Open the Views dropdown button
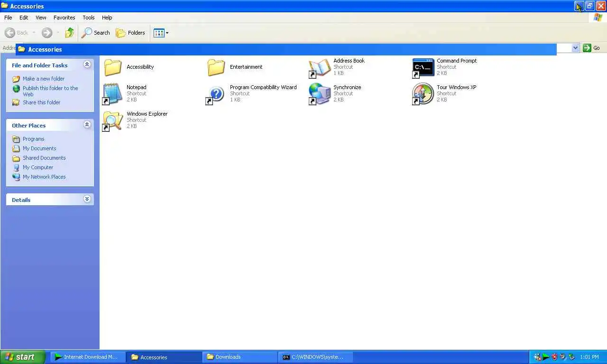The width and height of the screenshot is (607, 364). tap(161, 33)
